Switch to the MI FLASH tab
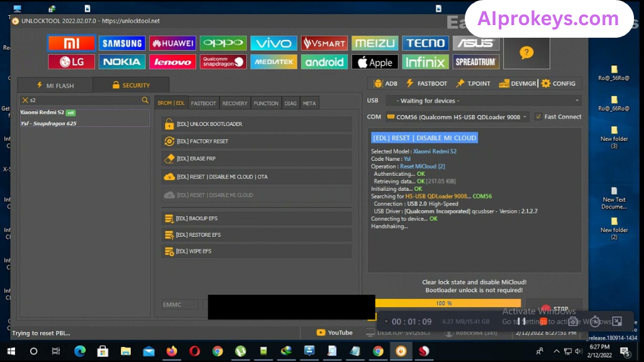Viewport: 644px width, 362px height. (55, 85)
